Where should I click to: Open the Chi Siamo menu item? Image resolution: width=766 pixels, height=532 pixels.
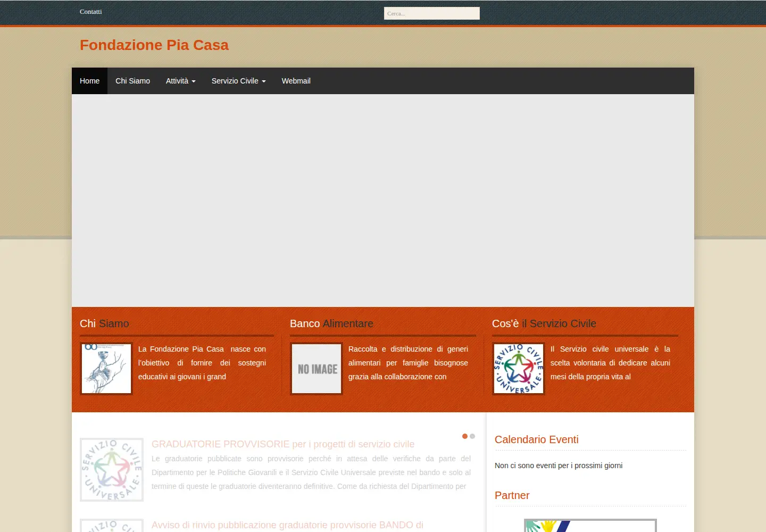[132, 81]
